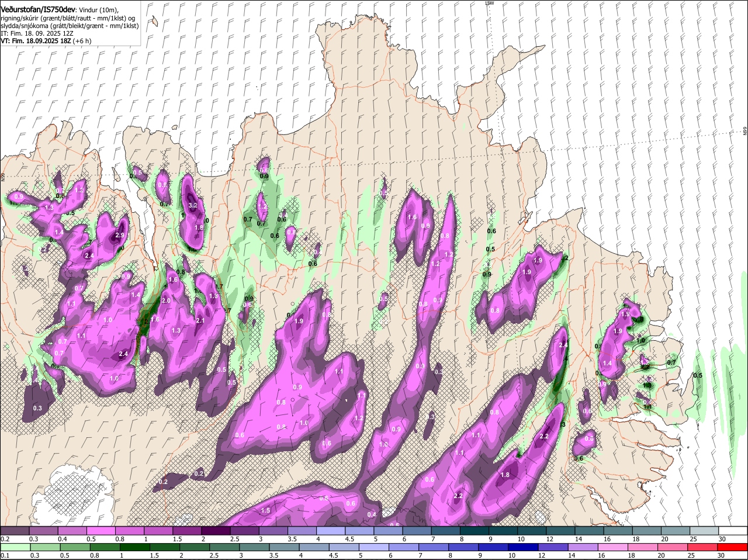748x560 pixels.
Task: Click the initial time line 'IT: Fim. 18. 09. 2025 12Z'
Action: coord(36,34)
